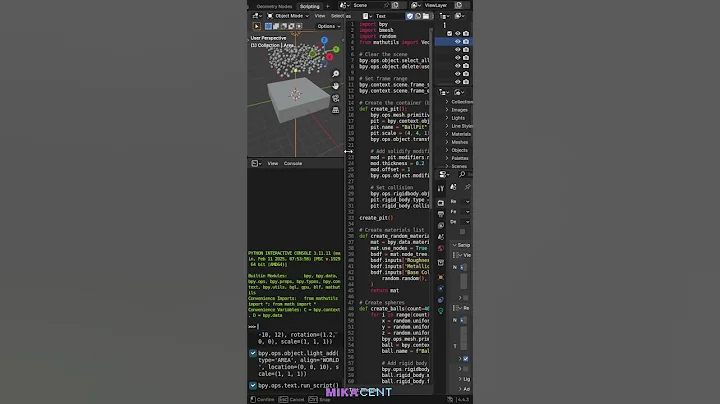Click the green Y axis gizmo ball

pyautogui.click(x=336, y=49)
